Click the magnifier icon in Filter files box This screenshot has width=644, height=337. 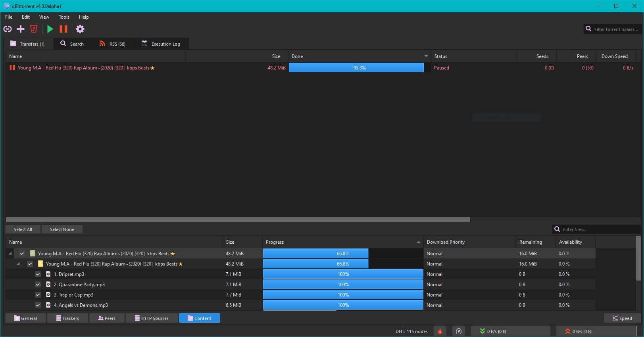(x=557, y=229)
